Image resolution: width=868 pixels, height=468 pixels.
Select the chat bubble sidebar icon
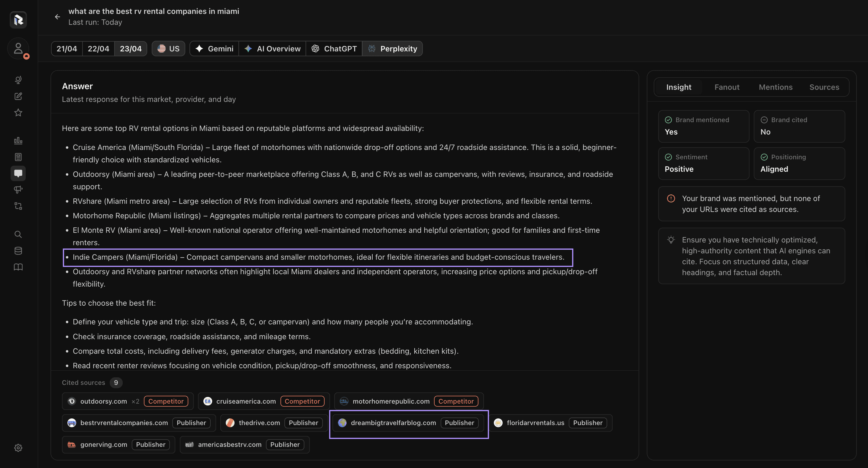pos(18,173)
